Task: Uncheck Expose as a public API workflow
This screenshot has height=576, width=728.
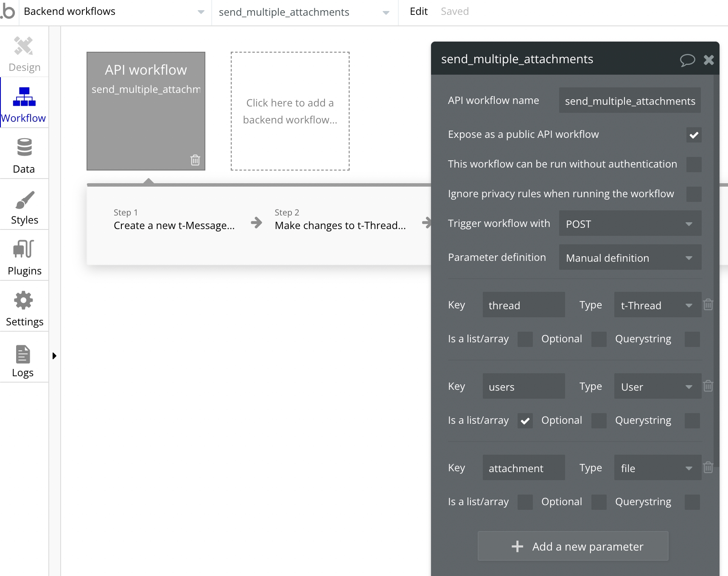Action: [694, 135]
